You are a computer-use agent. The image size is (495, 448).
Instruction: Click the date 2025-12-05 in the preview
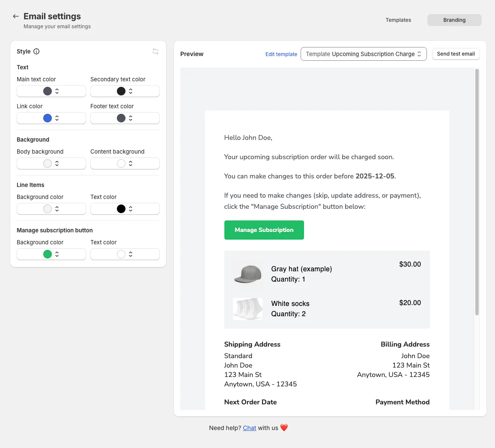click(375, 176)
